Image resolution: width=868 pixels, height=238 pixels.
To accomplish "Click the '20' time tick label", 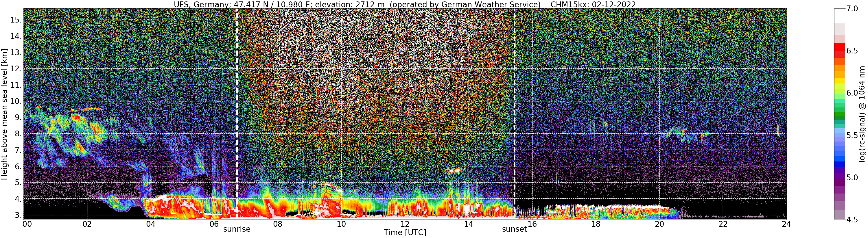I will 659,224.
